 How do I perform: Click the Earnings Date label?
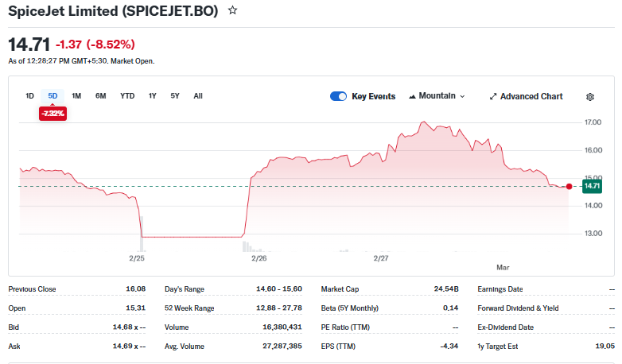pyautogui.click(x=500, y=289)
